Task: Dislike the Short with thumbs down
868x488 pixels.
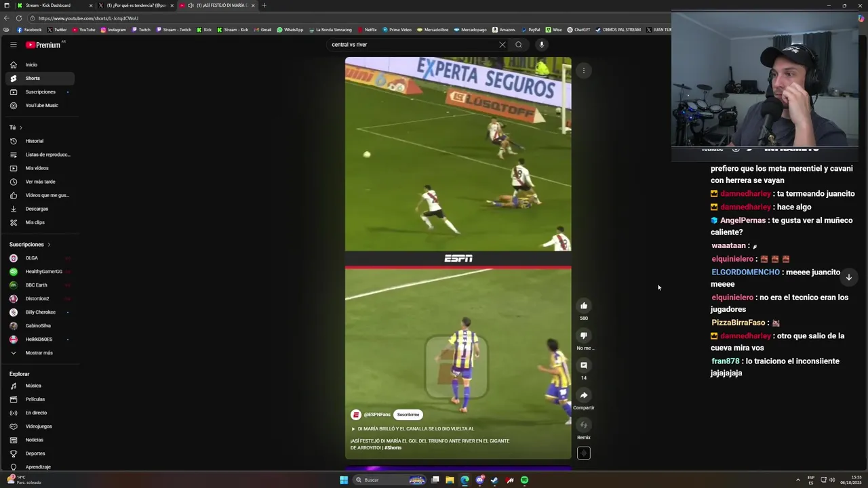Action: 583,335
